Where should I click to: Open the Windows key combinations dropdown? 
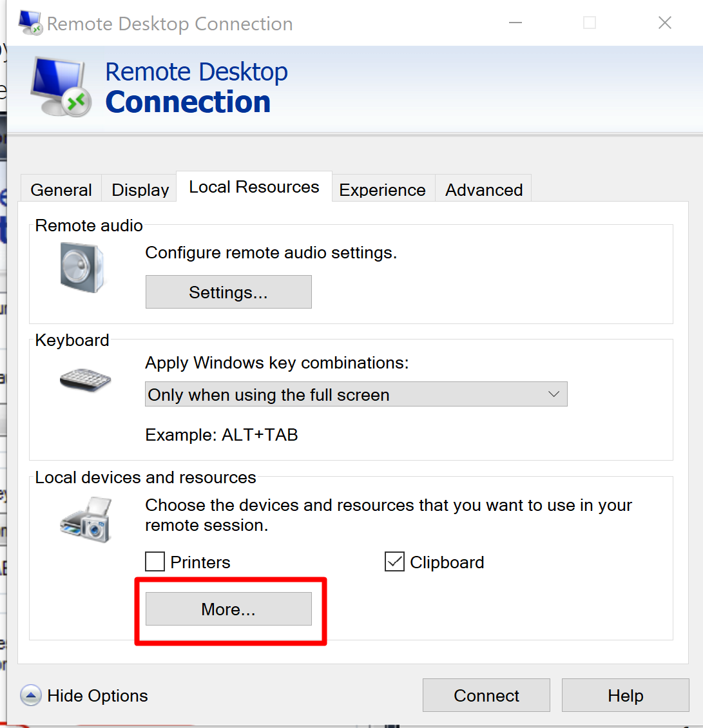click(x=356, y=394)
